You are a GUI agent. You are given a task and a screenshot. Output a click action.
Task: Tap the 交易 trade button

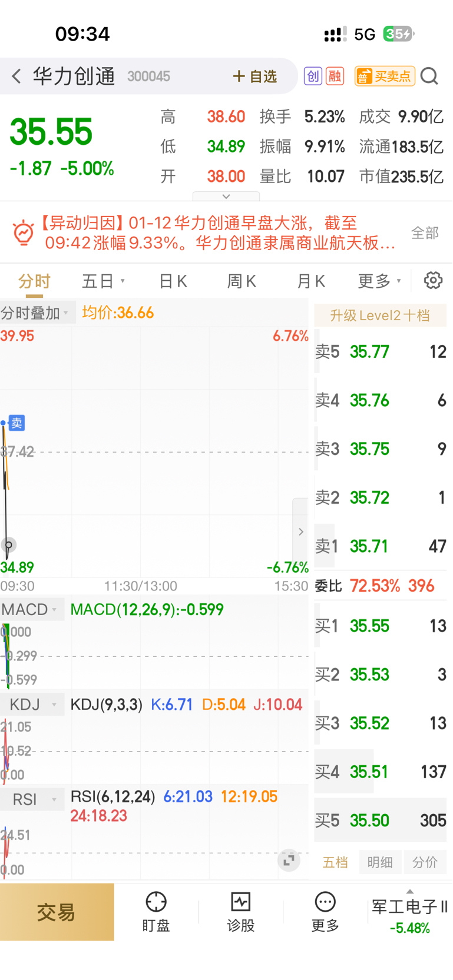coord(57,912)
